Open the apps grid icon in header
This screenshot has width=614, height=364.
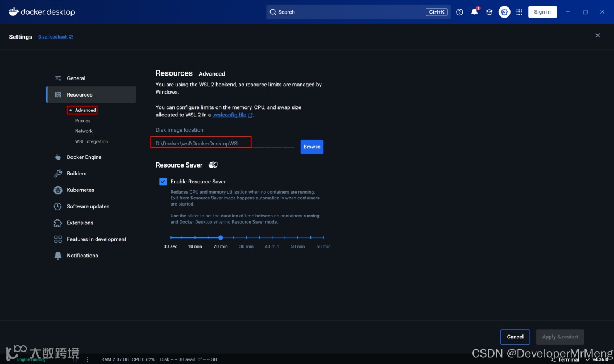[x=519, y=12]
